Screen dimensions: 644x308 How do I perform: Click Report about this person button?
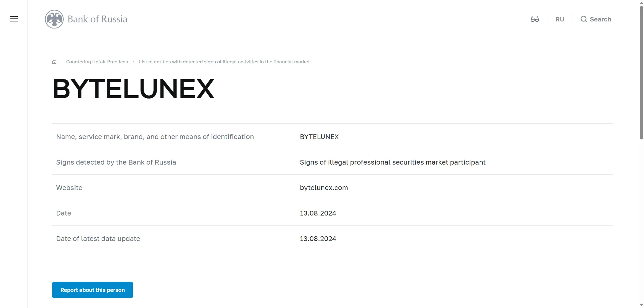tap(93, 290)
